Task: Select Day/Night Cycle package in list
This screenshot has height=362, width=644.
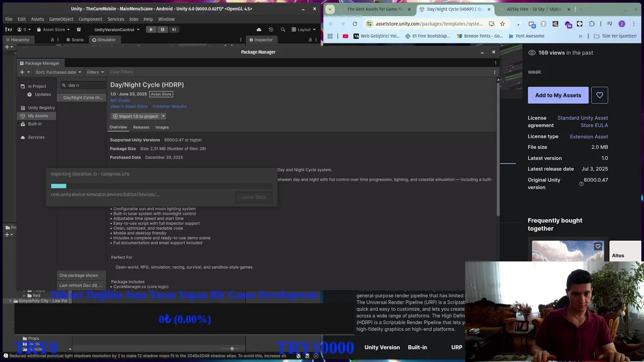Action: tap(82, 98)
